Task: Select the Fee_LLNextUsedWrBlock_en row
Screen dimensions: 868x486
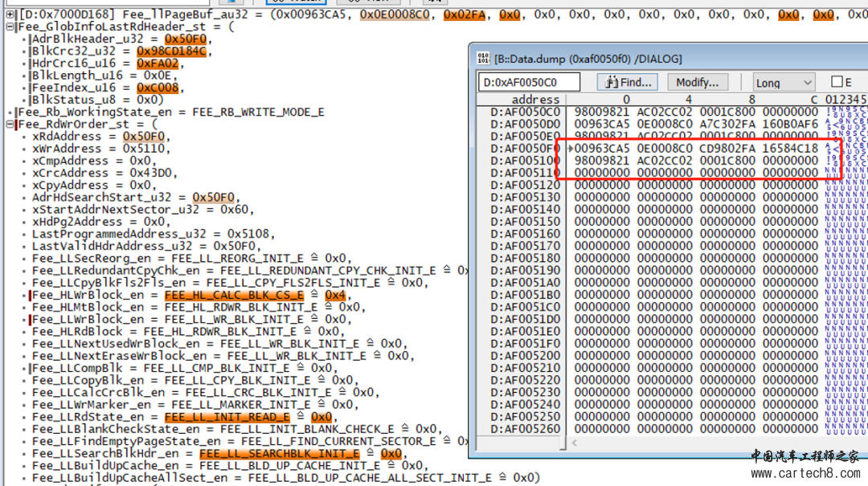Action: tap(219, 344)
